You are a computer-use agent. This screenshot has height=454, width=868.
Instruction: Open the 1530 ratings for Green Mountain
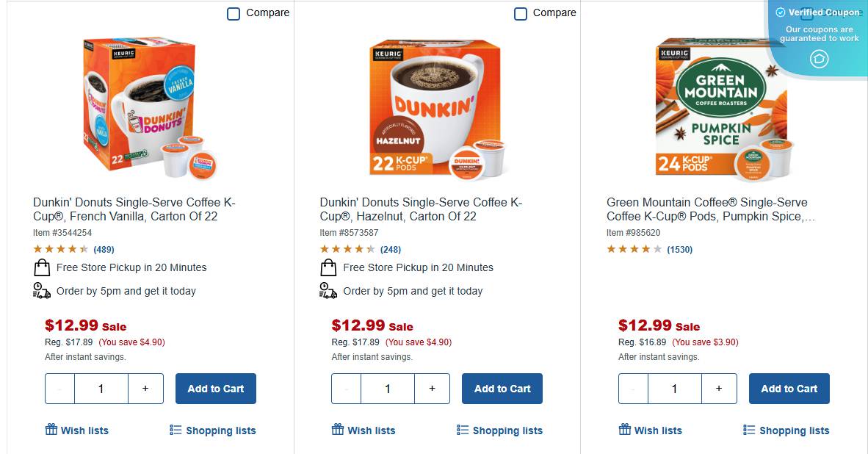[x=679, y=249]
